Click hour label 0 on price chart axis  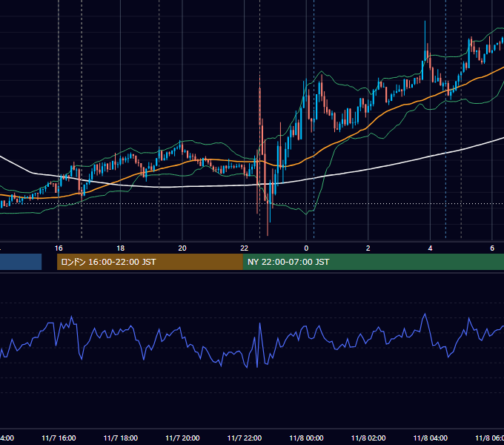coord(306,248)
